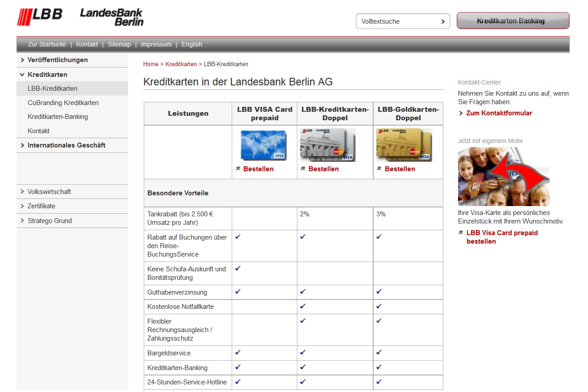Click the LBB-Kreditkarten-Doppel column header
The image size is (588, 392).
(x=335, y=114)
